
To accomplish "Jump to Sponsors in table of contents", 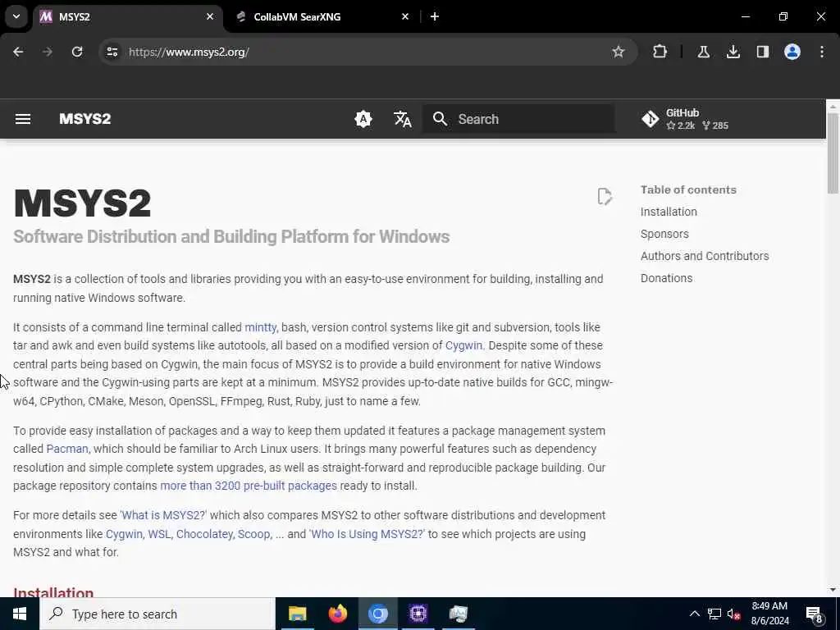I will (x=664, y=234).
